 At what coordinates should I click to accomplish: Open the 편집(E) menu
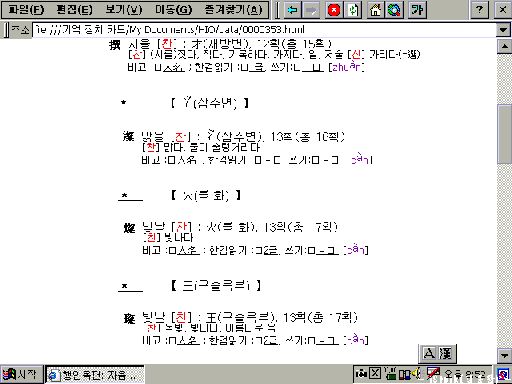click(74, 10)
